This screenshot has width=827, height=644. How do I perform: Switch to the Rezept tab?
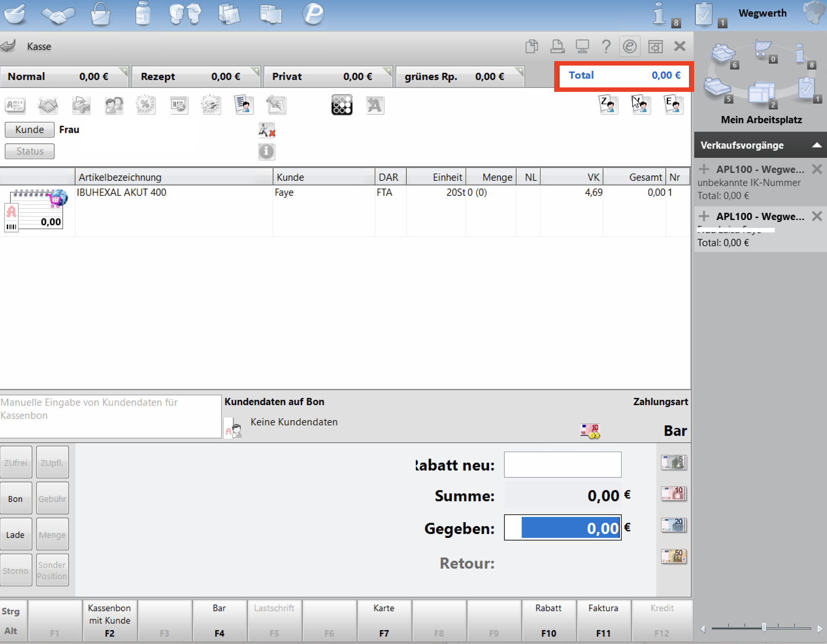pos(196,76)
